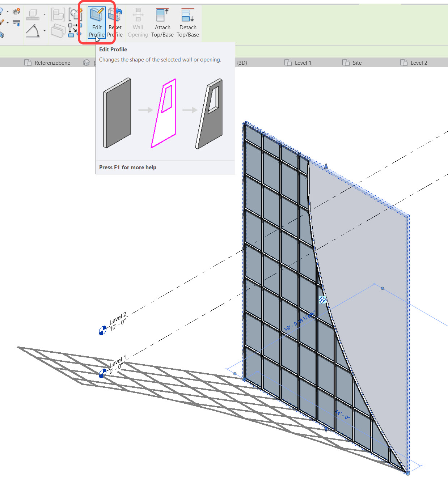Switch to the Site view tab
Screen dimensions: 448x484
tap(356, 63)
